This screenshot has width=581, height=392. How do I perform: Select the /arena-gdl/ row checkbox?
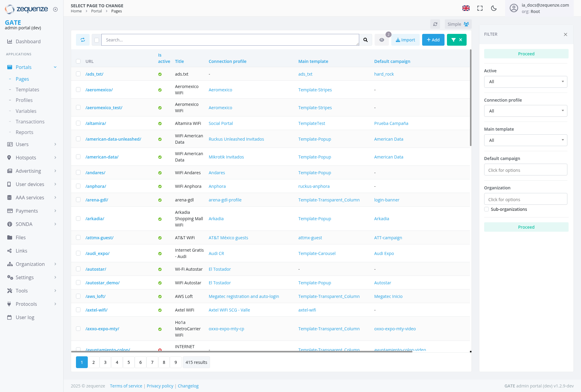pyautogui.click(x=78, y=200)
